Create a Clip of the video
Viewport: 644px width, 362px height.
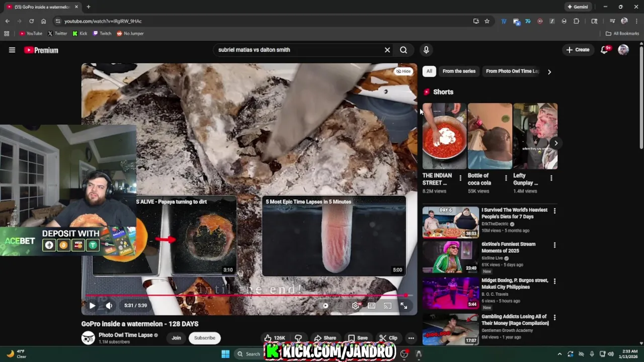388,338
